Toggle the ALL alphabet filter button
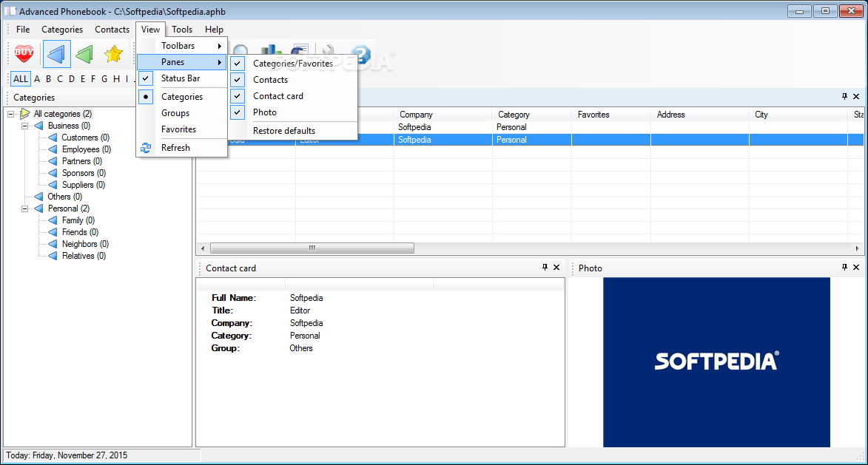 pos(21,78)
